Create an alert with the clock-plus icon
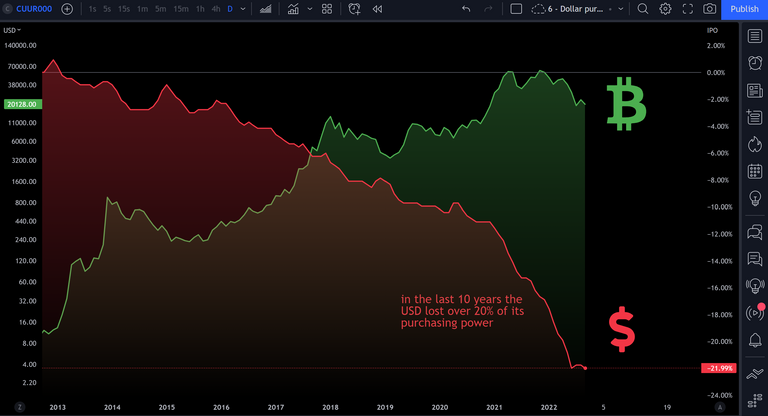This screenshot has width=768, height=416. (354, 9)
